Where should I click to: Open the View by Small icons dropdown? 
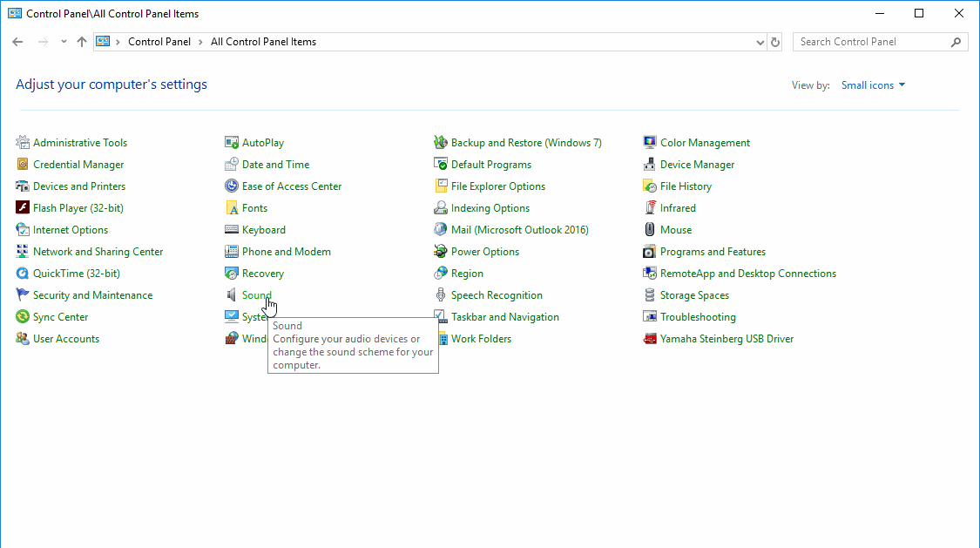coord(873,85)
